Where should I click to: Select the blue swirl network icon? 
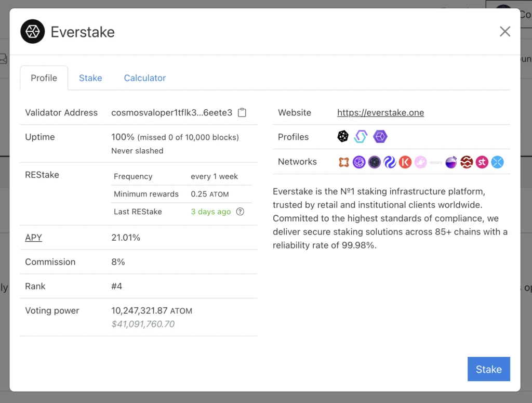[x=390, y=162]
